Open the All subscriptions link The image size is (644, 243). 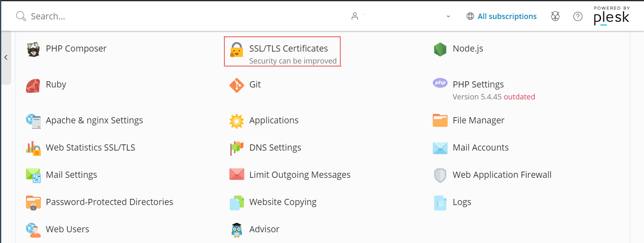(x=507, y=17)
